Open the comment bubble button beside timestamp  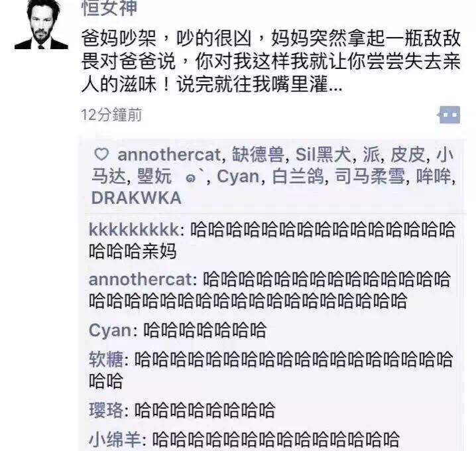(449, 115)
